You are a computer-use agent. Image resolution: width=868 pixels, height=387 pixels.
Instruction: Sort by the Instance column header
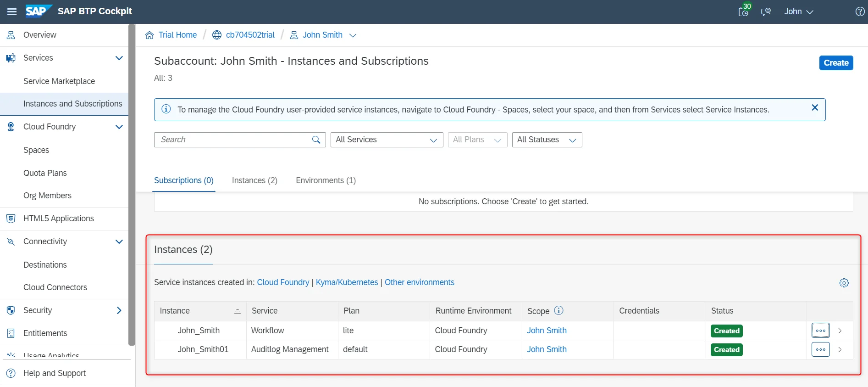200,311
